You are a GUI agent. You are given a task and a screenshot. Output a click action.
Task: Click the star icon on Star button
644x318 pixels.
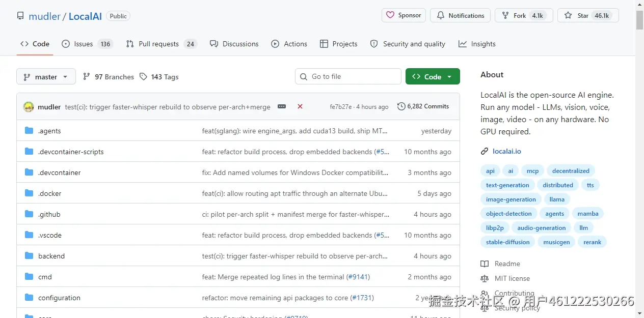point(568,15)
